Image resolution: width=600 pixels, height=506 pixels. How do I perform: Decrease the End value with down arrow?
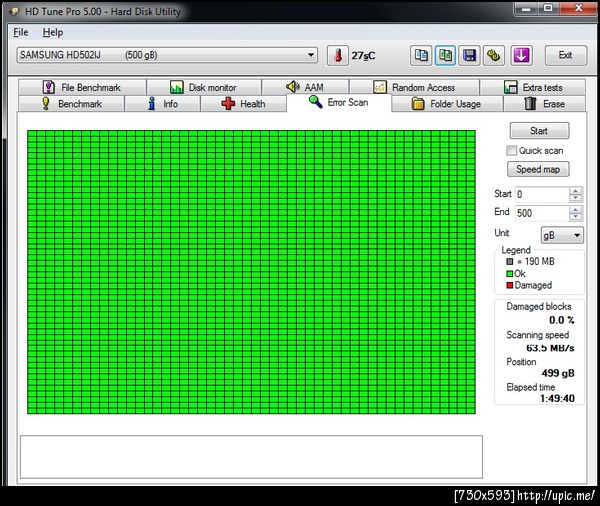[x=576, y=217]
